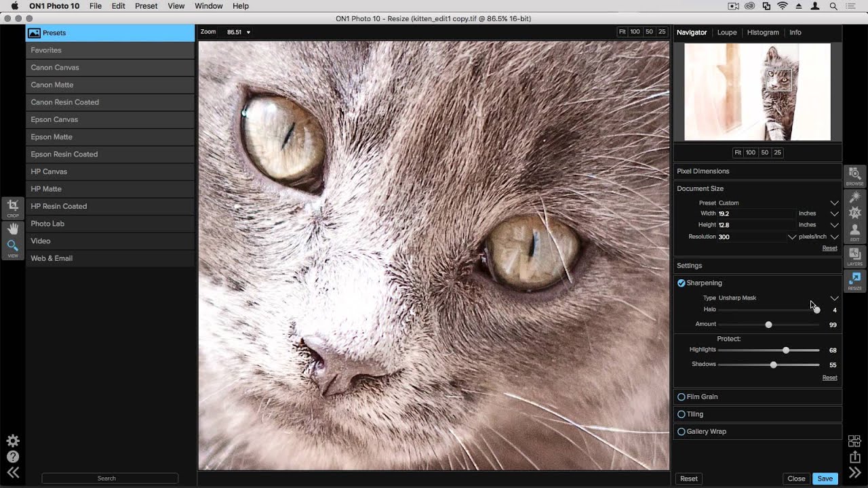Select the Photo Lab preset category
Viewport: 868px width, 488px height.
pos(111,224)
